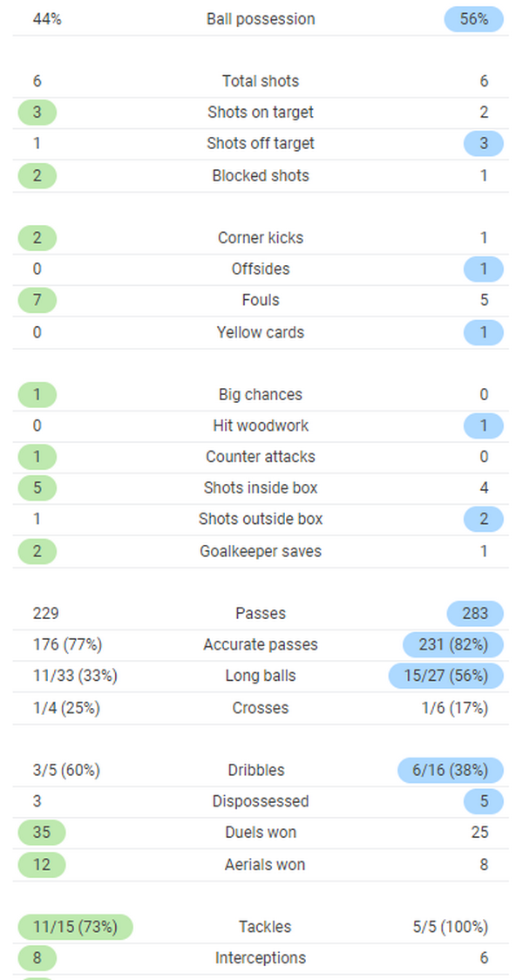Select the blue 15/27 (56%) long balls badge
This screenshot has width=523, height=980.
pos(446,676)
